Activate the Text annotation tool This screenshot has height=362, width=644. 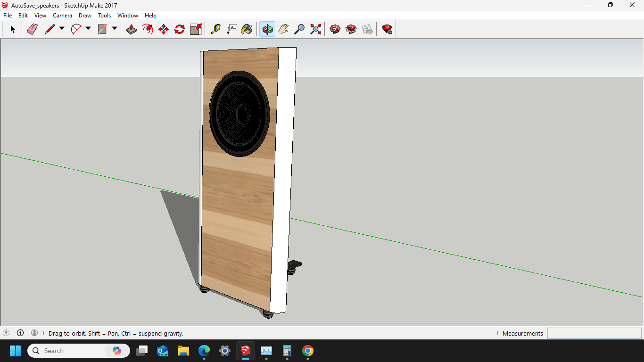[x=232, y=29]
